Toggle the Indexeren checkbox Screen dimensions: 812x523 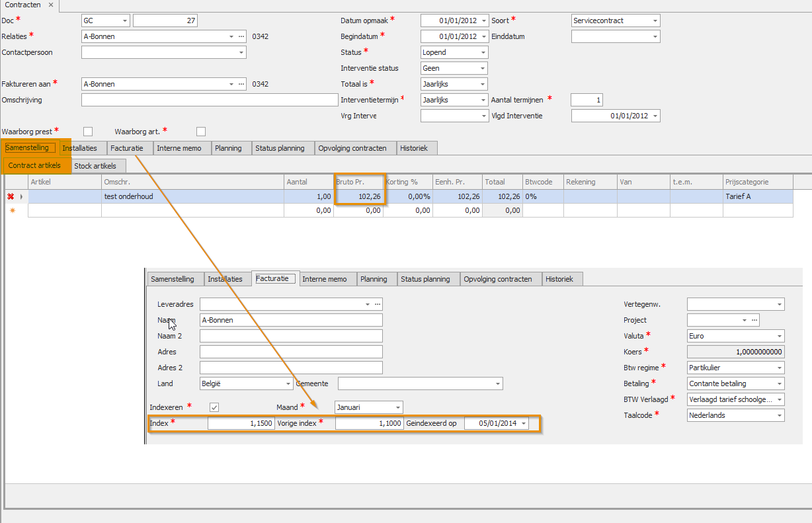pos(214,407)
